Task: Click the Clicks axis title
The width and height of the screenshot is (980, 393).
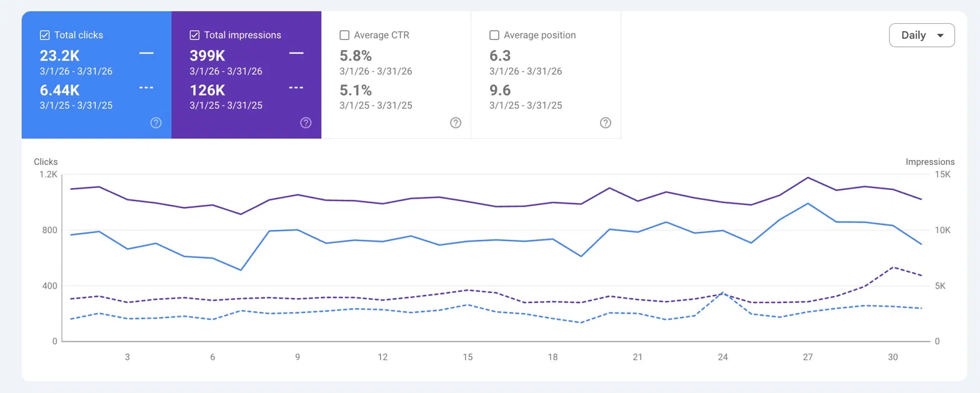Action: (x=46, y=162)
